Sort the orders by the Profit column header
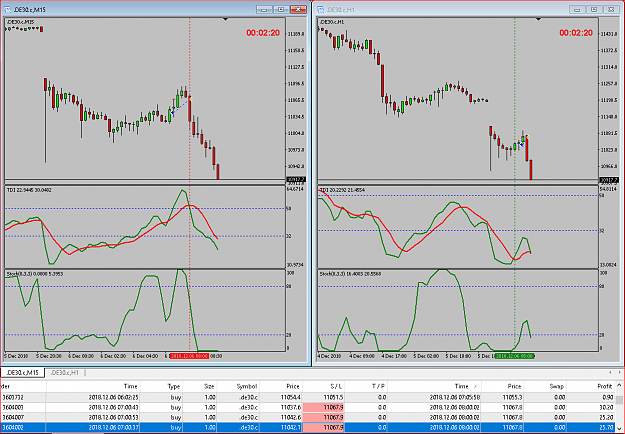Screen dimensions: 625x434 (591, 386)
